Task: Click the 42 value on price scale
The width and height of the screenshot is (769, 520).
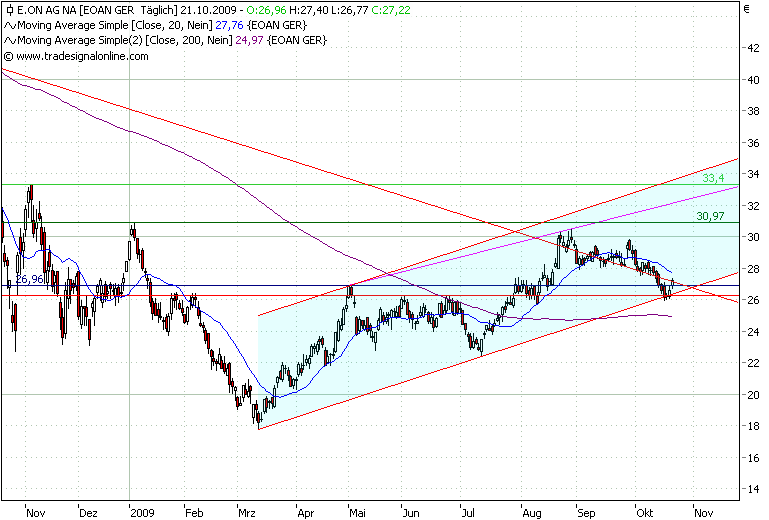Action: click(753, 48)
